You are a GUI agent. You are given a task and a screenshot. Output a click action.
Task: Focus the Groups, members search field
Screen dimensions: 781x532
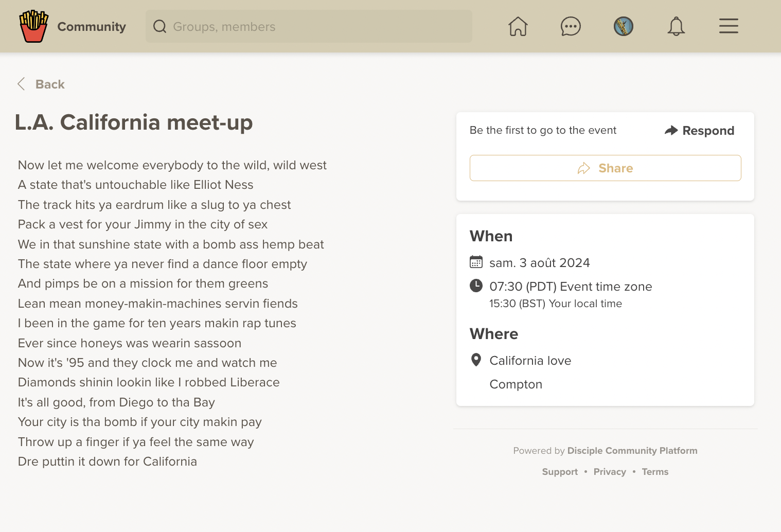click(x=319, y=27)
